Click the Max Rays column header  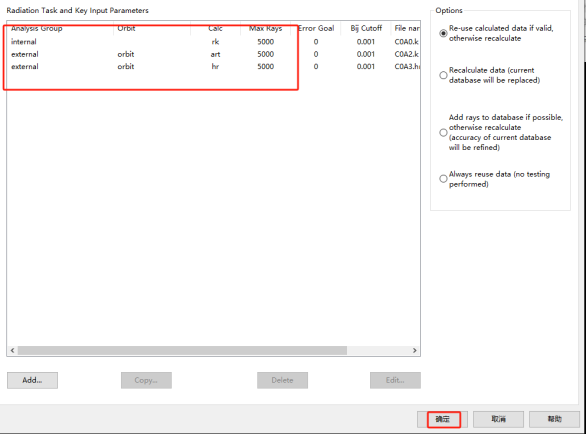[265, 28]
